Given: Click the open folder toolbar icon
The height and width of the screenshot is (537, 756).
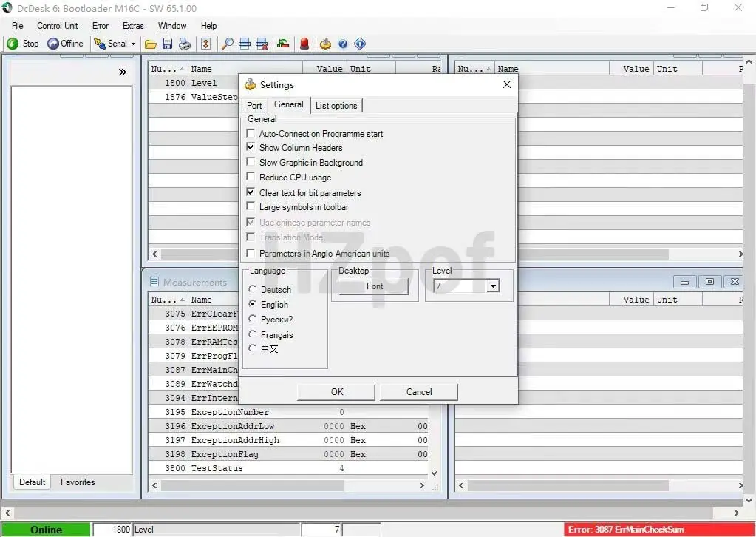Looking at the screenshot, I should tap(151, 44).
